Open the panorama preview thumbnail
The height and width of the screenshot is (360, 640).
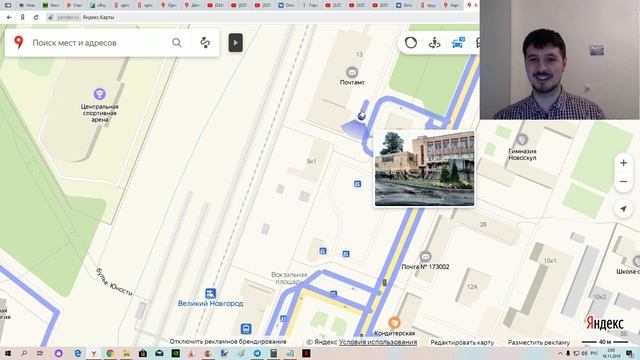tap(424, 169)
